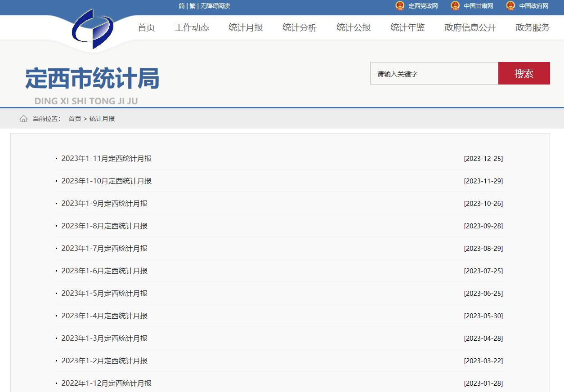Viewport: 564px width, 392px height.
Task: Click the home icon in breadcrumb bar
Action: pyautogui.click(x=24, y=119)
